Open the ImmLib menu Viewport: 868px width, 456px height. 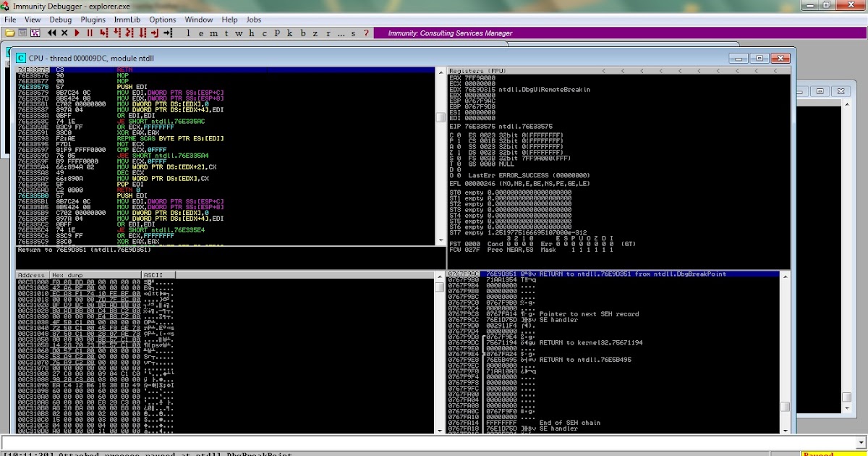coord(127,20)
